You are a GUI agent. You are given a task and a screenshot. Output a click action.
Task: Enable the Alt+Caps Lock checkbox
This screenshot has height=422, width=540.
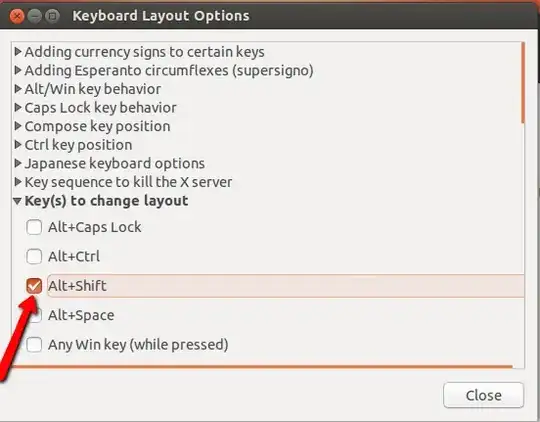pyautogui.click(x=34, y=227)
